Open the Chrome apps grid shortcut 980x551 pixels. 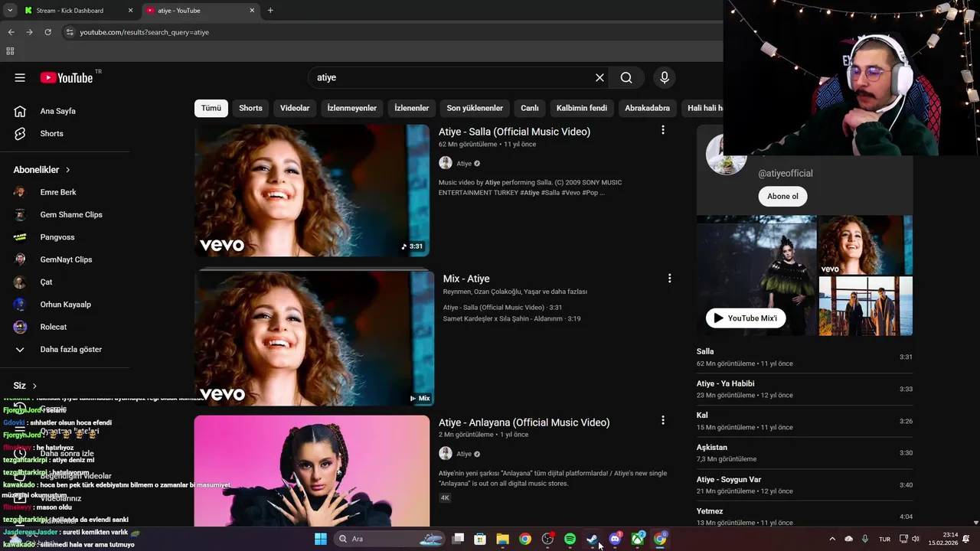pos(10,51)
